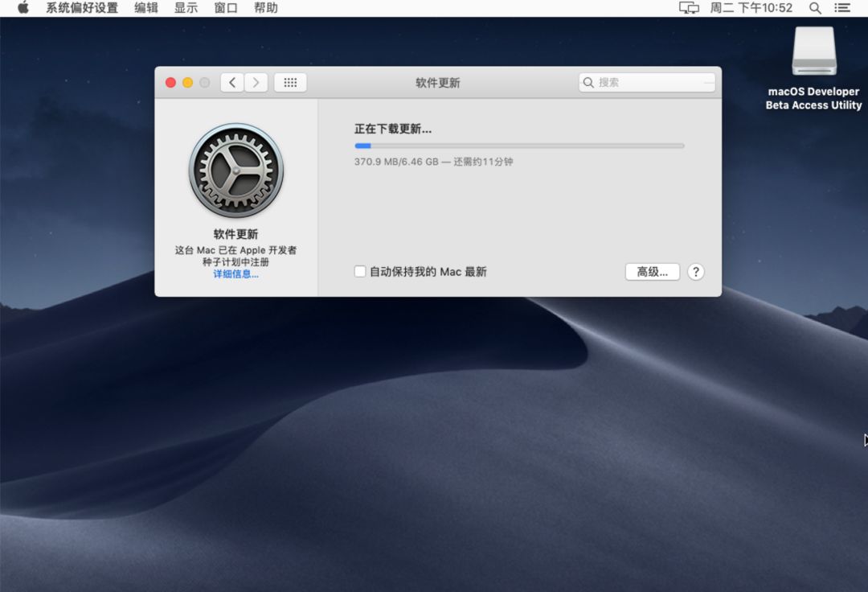The image size is (868, 592).
Task: Open Notification Center icon at top right
Action: click(x=843, y=8)
